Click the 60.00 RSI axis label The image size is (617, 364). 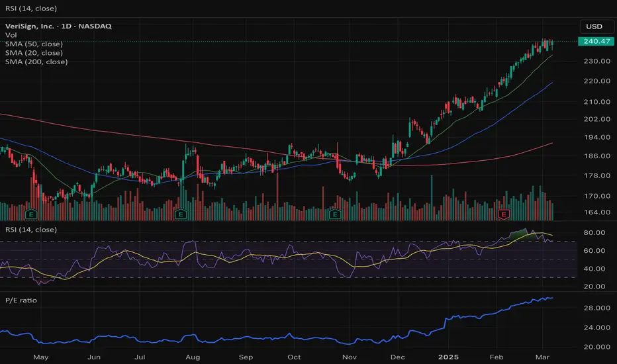(x=594, y=251)
